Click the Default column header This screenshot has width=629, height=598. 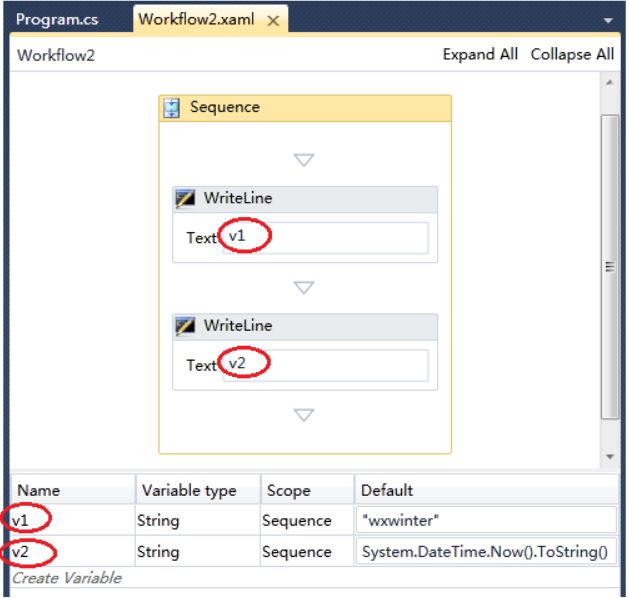click(486, 490)
